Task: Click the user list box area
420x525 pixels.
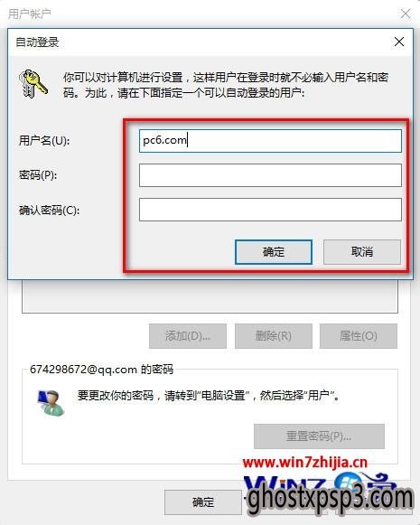Action: click(210, 296)
